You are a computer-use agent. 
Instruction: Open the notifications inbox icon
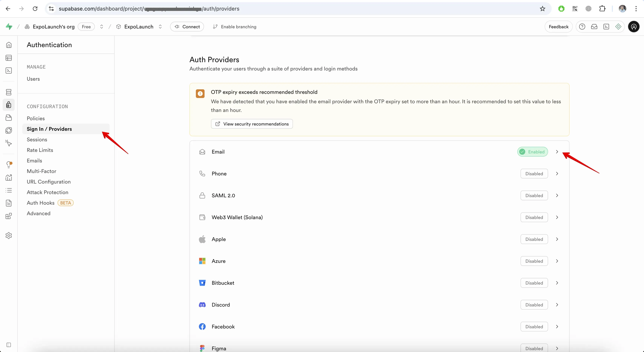[594, 27]
